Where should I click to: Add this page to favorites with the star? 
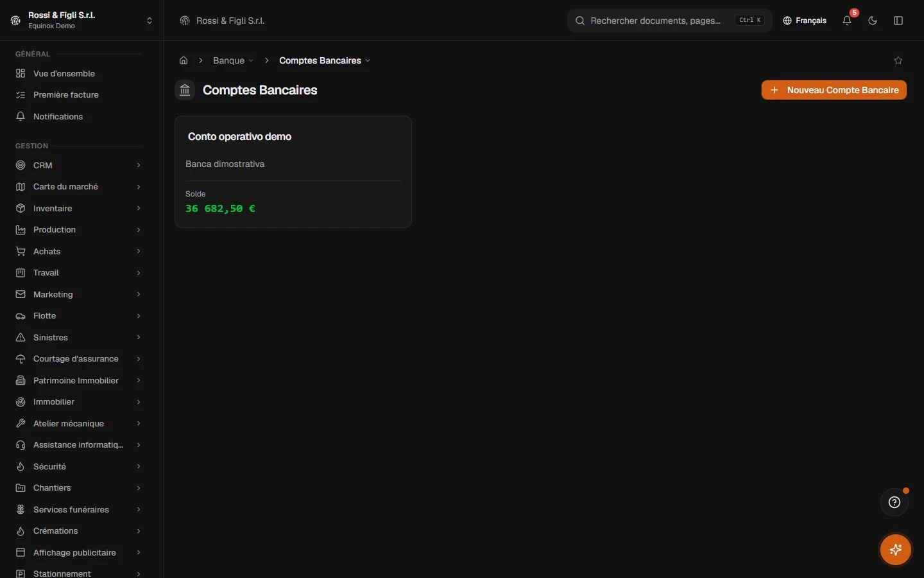(x=898, y=60)
